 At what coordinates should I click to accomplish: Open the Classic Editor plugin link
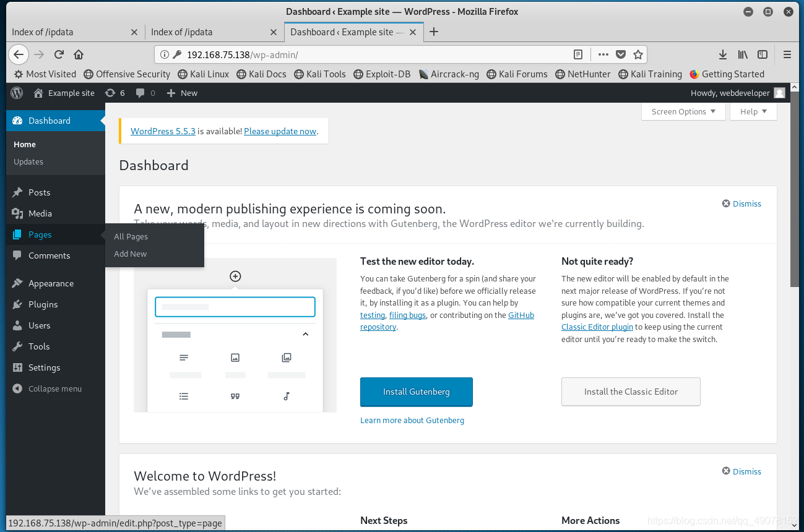click(x=597, y=327)
